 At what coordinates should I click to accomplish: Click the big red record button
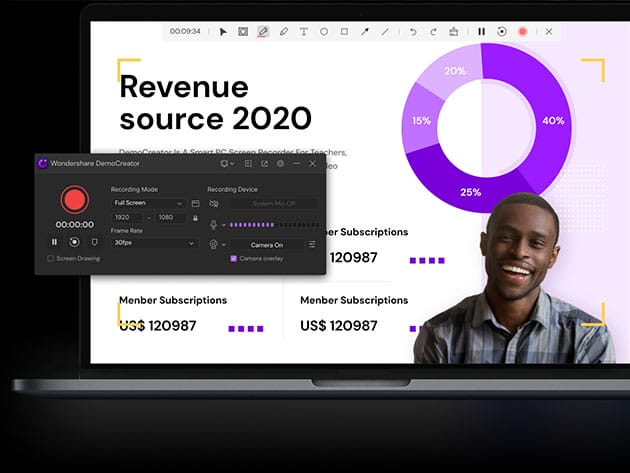(74, 200)
